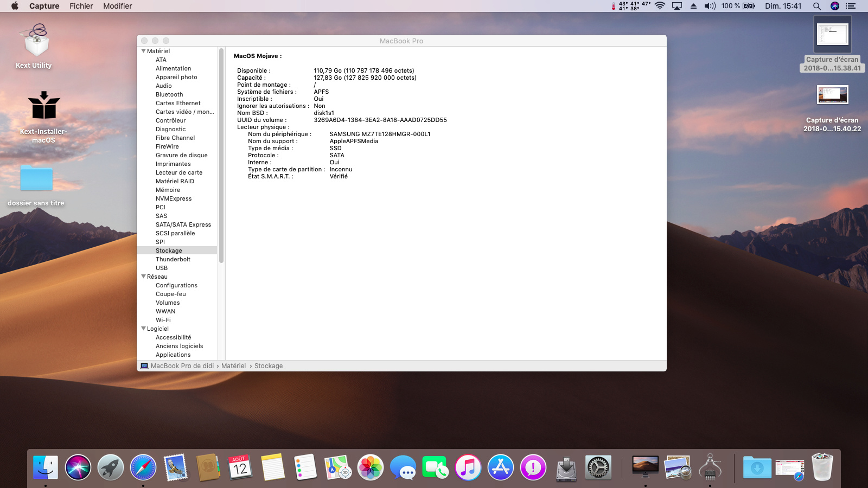Image resolution: width=868 pixels, height=488 pixels.
Task: Open Mail stamp icon in dock
Action: tap(176, 467)
